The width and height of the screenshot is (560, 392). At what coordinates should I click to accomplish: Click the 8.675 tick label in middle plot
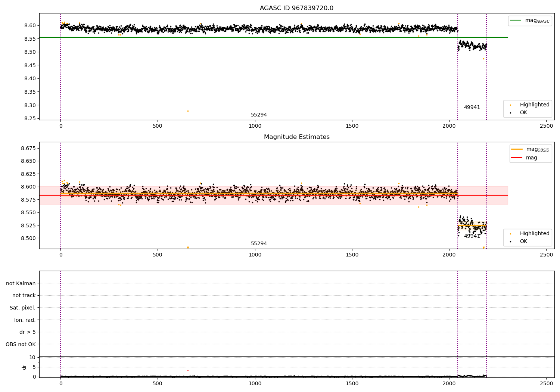pyautogui.click(x=28, y=148)
